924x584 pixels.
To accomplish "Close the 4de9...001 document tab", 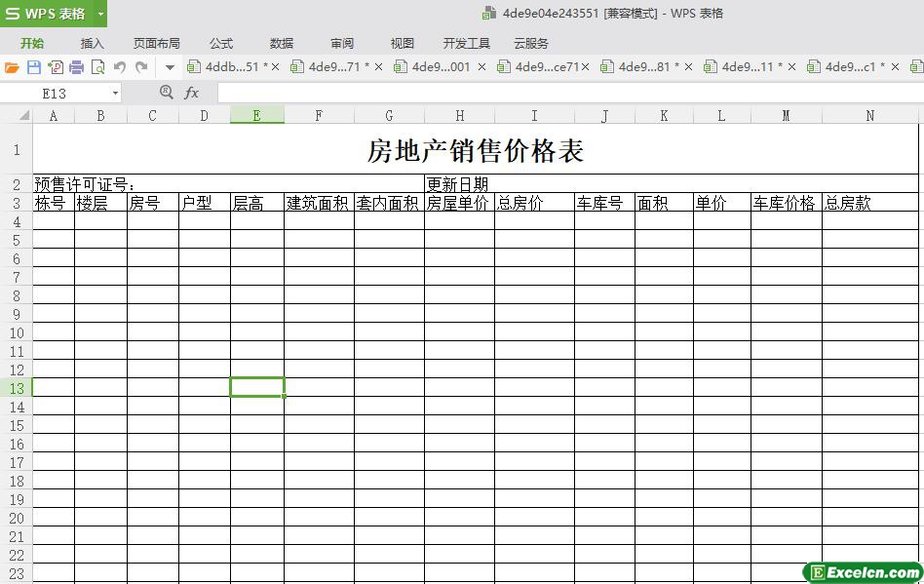I will 482,67.
